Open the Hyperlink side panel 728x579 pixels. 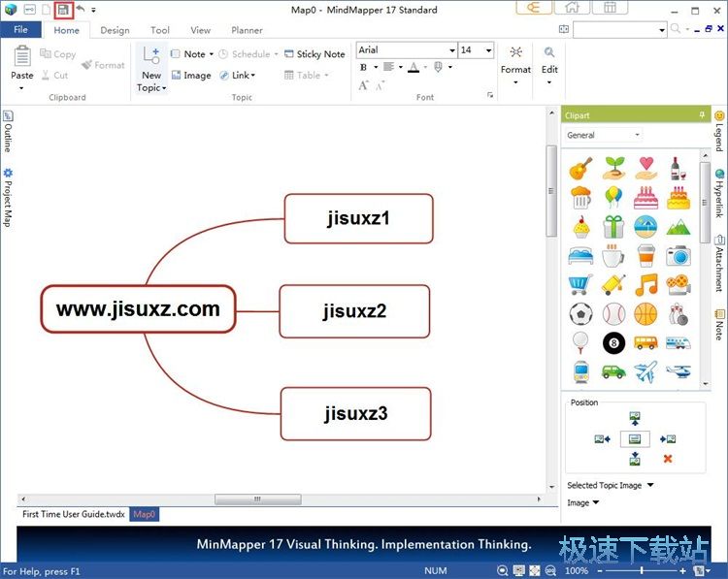pos(719,193)
